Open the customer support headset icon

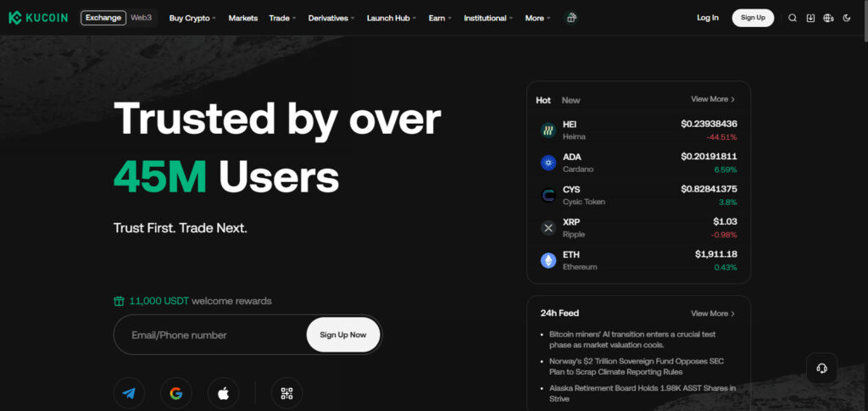pyautogui.click(x=822, y=369)
